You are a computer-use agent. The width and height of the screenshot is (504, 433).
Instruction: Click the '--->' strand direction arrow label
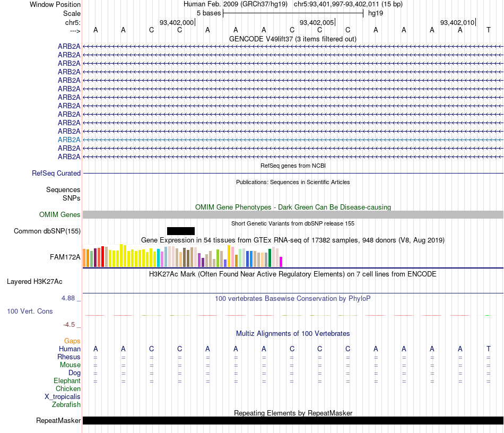point(75,31)
